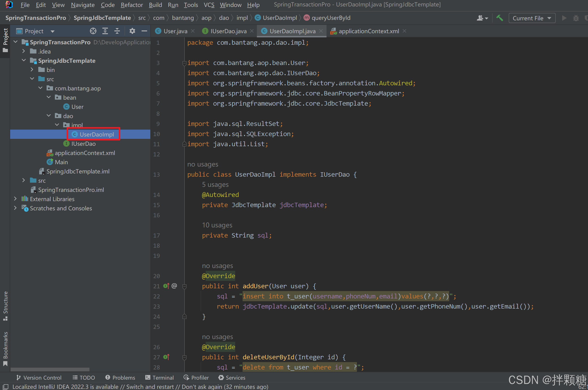The image size is (588, 390).
Task: Click the Problems tool window button
Action: pyautogui.click(x=120, y=378)
